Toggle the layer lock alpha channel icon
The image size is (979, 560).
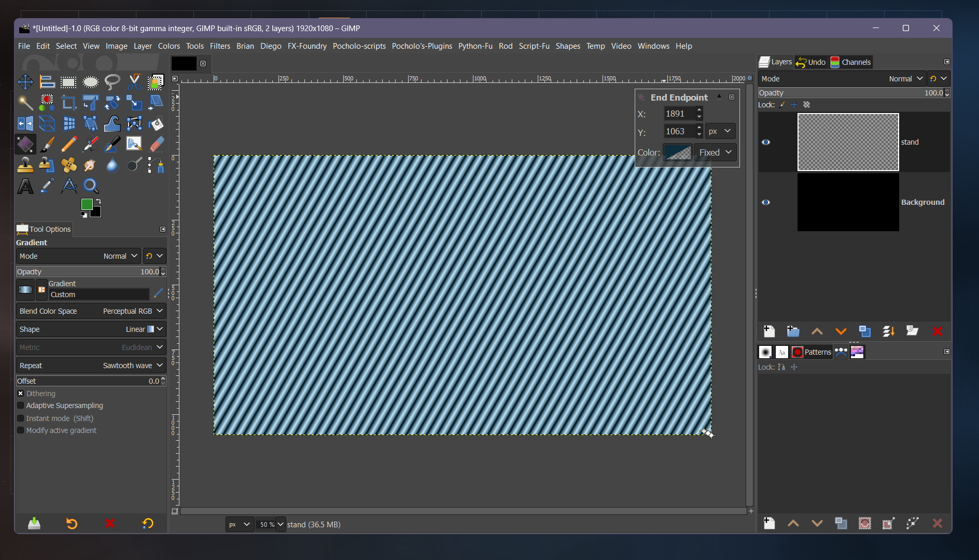[x=807, y=105]
